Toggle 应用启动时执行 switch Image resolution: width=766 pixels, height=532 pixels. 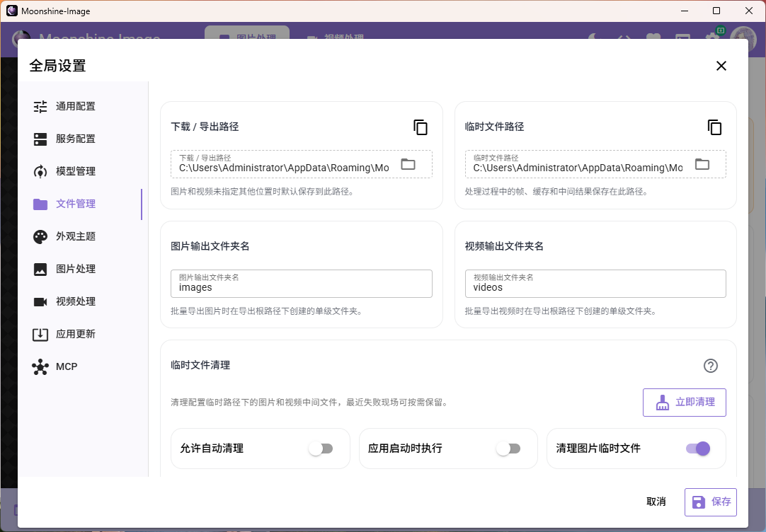coord(508,449)
